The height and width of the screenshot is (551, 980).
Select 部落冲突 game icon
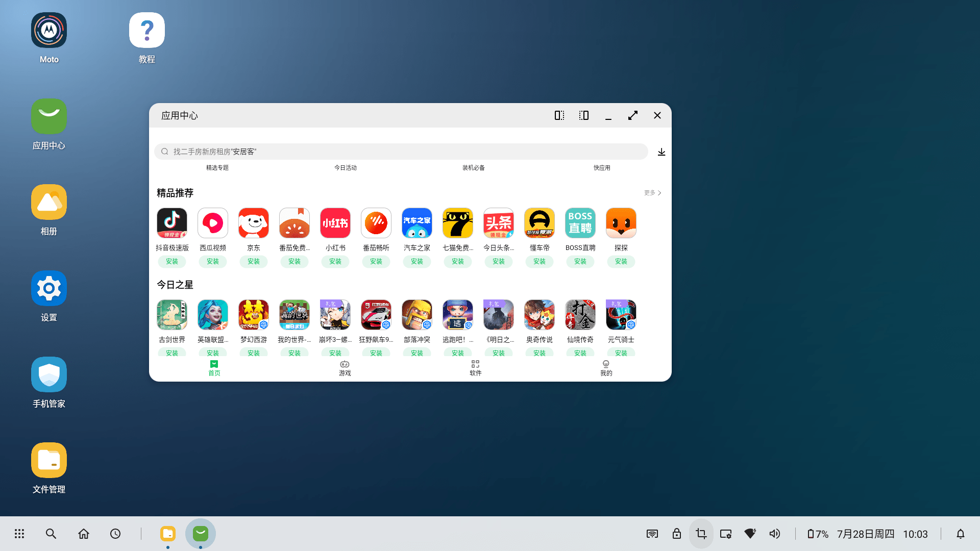pos(417,315)
